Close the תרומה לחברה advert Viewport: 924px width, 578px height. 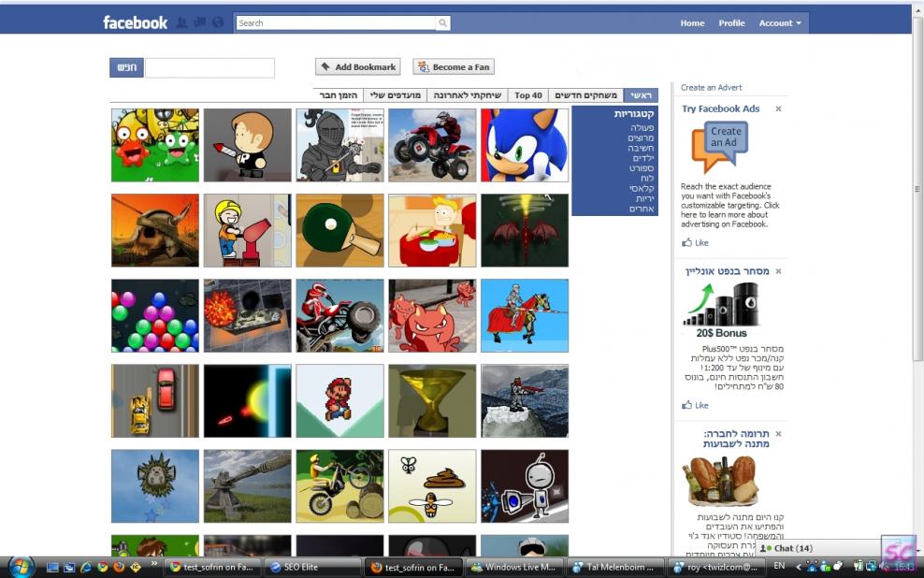point(778,434)
